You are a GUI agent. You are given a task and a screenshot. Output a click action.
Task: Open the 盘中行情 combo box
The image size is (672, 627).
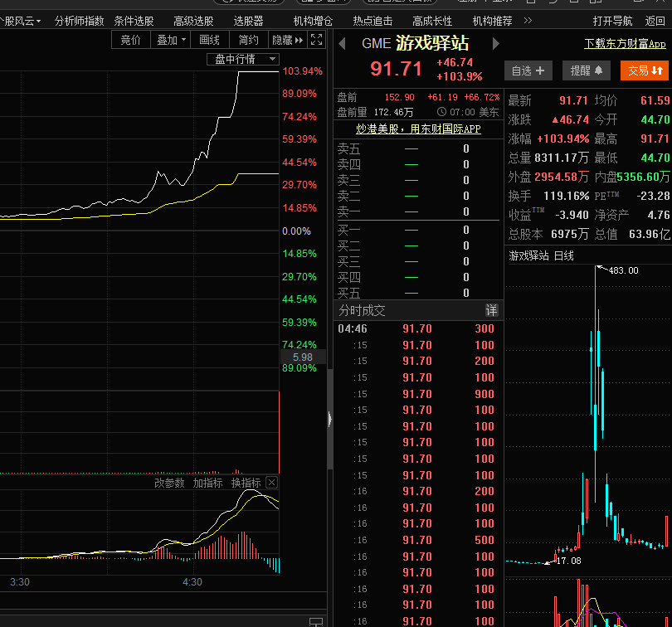coord(243,59)
